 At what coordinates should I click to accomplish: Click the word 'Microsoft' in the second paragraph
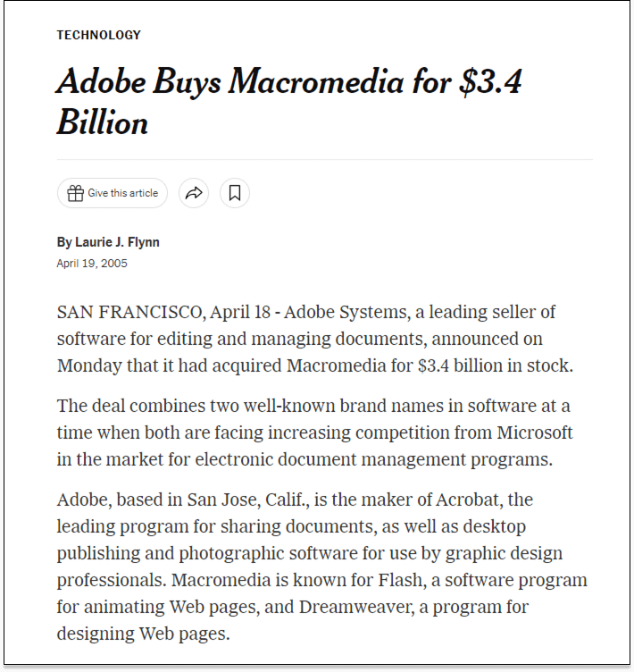point(535,433)
